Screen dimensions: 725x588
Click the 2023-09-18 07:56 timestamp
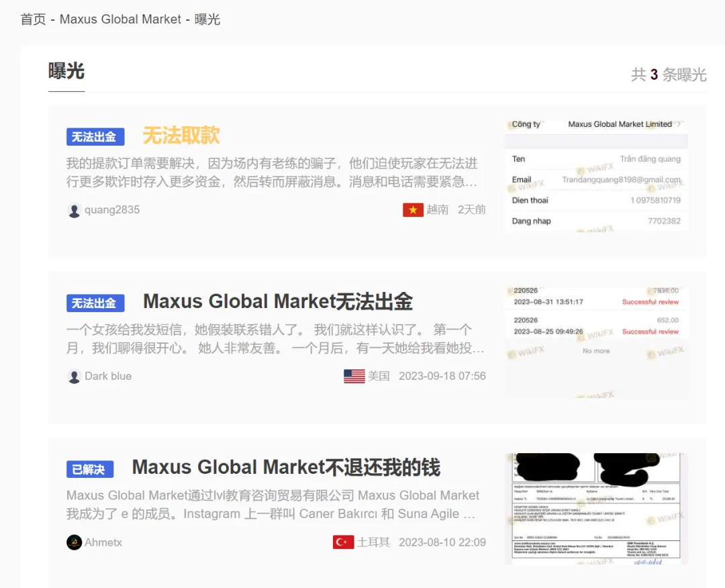coord(442,377)
